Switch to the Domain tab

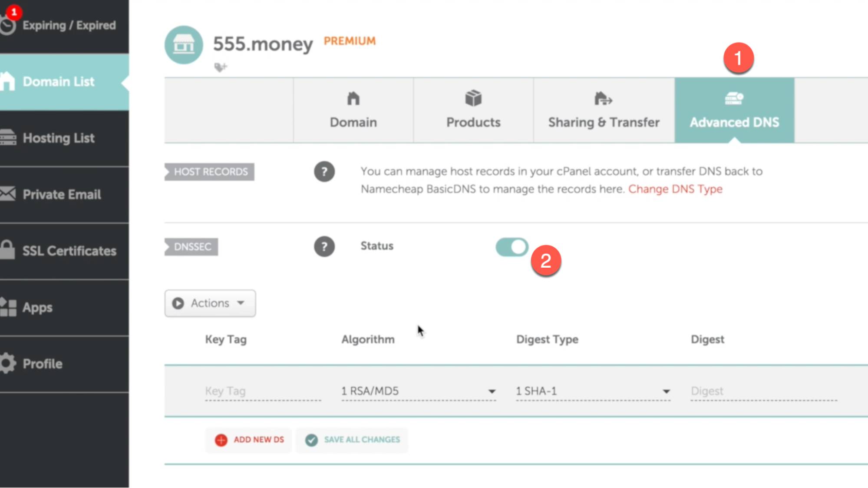pos(353,110)
